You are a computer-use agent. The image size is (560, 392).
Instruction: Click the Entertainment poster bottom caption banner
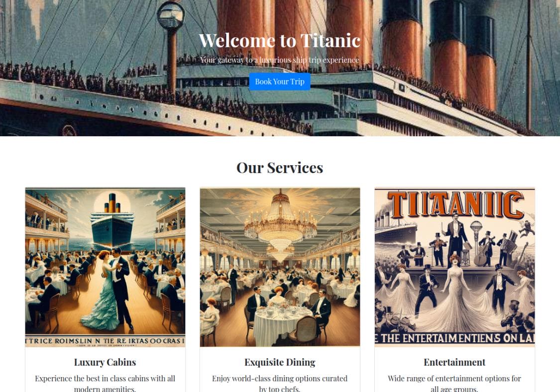454,338
